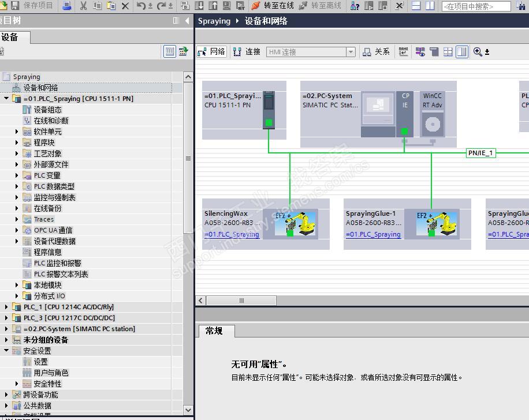
Task: Click the =01.PLC_Spraying link under SprayingGlue-1
Action: (374, 234)
